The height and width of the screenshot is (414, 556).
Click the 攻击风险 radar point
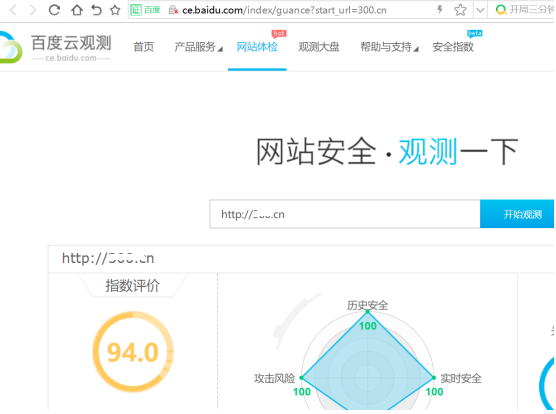click(x=301, y=378)
